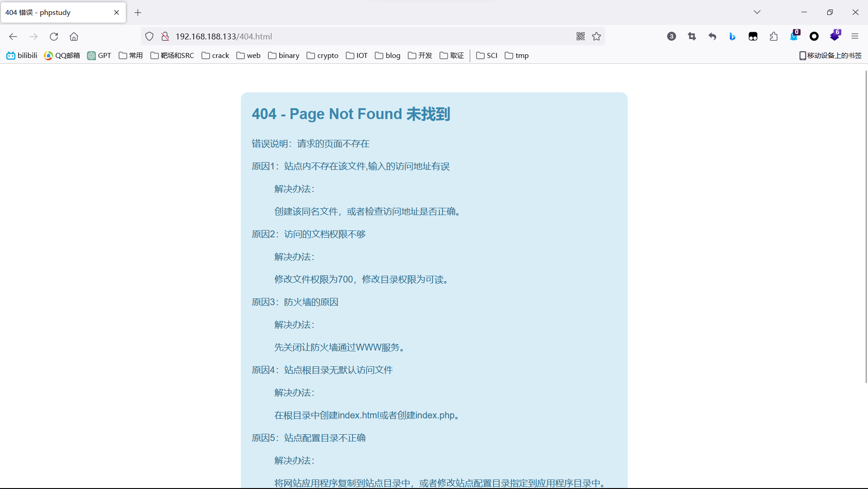Go back to previous page

(13, 37)
